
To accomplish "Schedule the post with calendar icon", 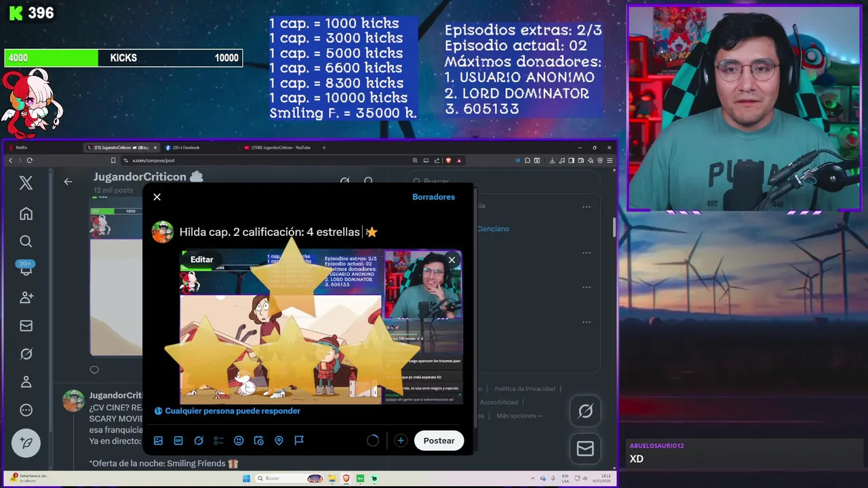I will point(258,441).
